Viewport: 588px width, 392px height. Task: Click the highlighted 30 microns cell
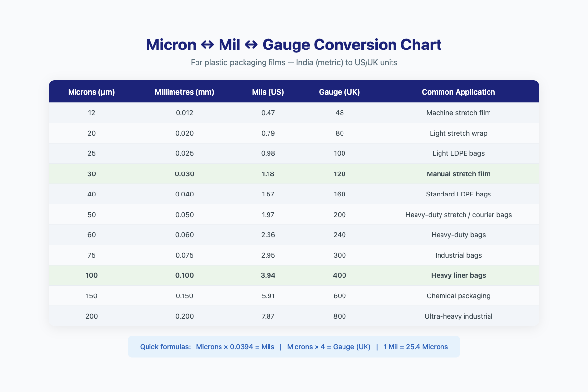(92, 174)
